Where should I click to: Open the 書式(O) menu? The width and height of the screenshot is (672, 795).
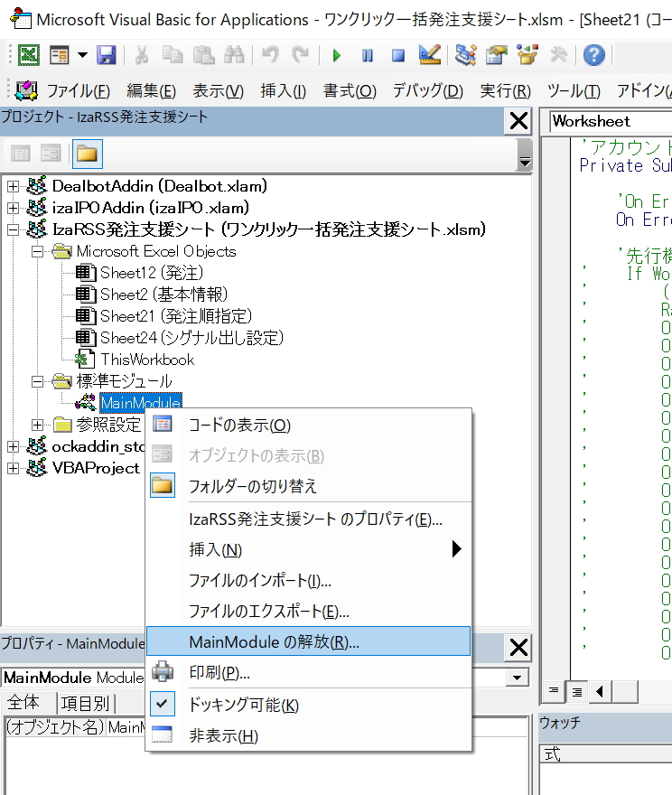click(x=350, y=91)
